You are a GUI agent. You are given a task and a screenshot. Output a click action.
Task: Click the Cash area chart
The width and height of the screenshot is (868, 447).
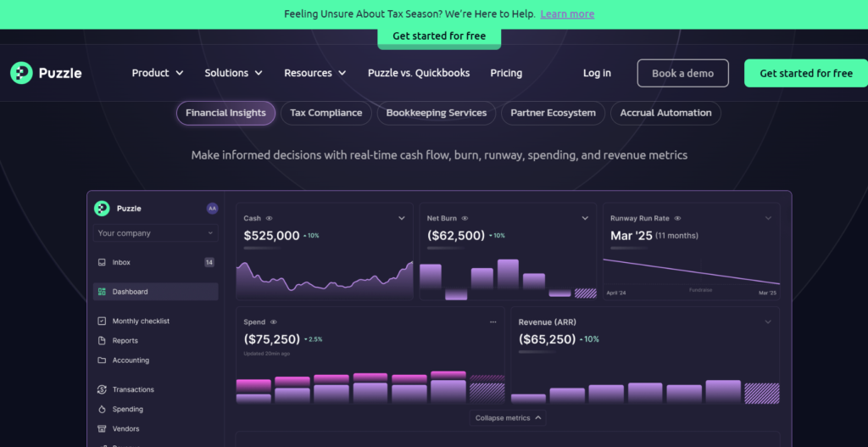click(325, 280)
